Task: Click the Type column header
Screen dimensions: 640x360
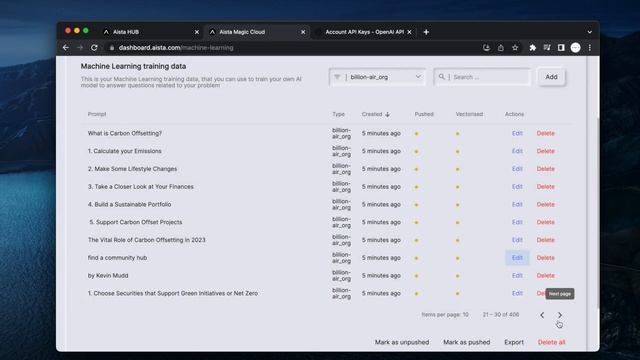Action: (338, 114)
